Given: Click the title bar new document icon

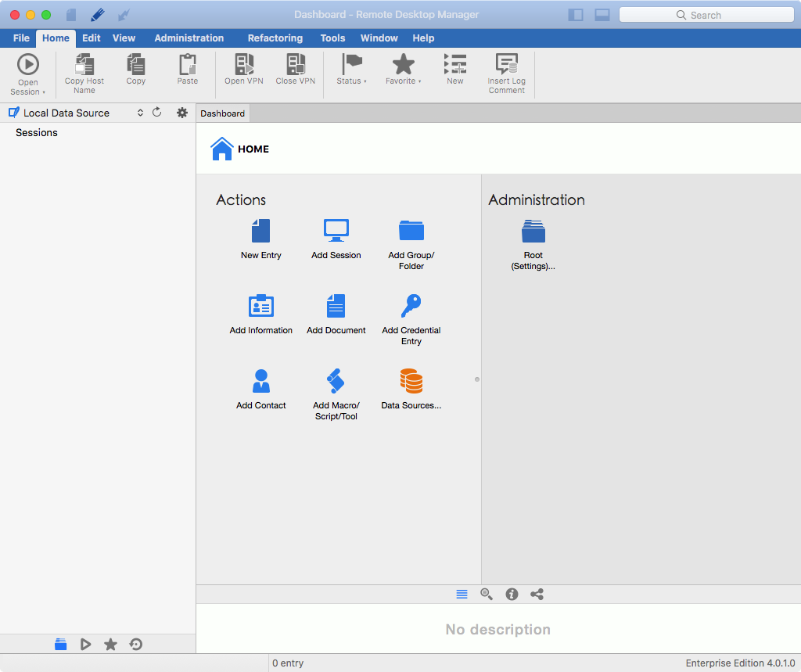Looking at the screenshot, I should 71,15.
